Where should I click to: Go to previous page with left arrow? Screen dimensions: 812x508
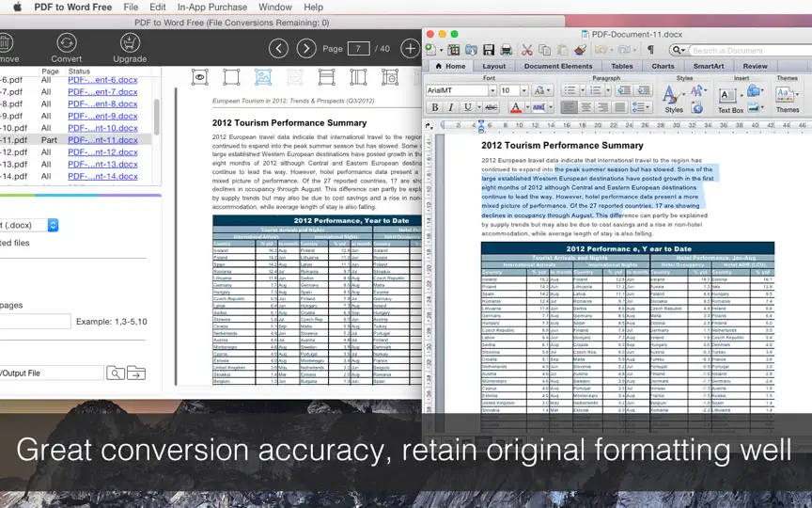coord(278,49)
